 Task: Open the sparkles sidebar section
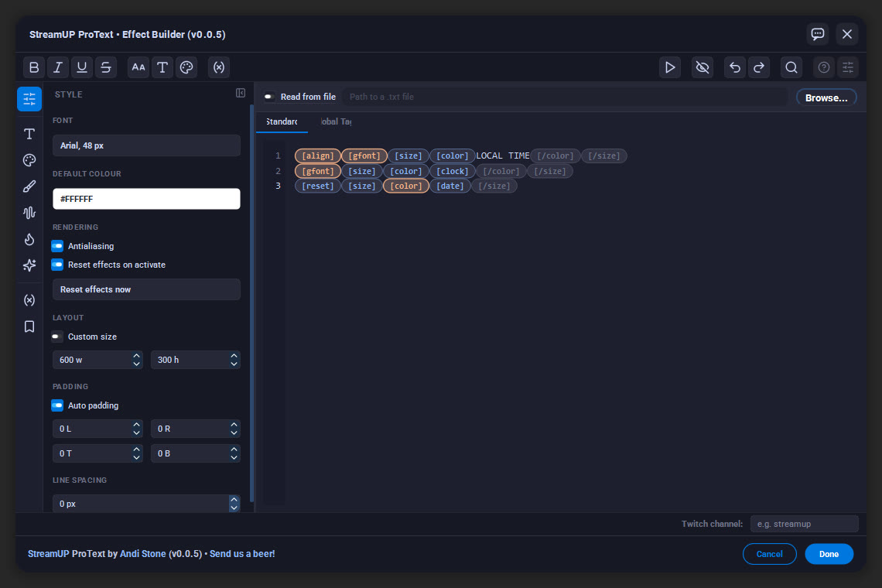coord(29,265)
